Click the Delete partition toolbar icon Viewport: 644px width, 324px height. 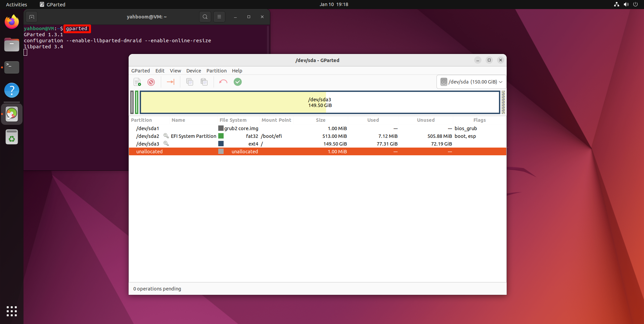pos(151,82)
